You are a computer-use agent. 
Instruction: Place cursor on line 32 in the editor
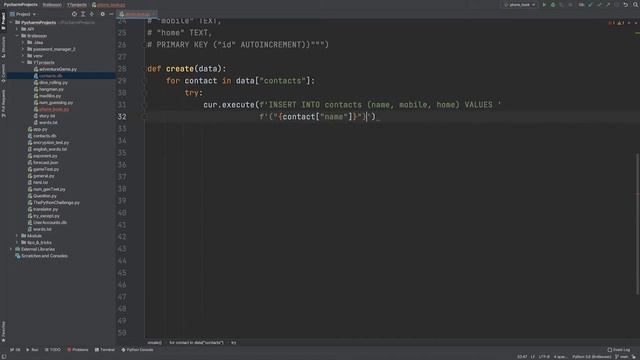pyautogui.click(x=392, y=117)
